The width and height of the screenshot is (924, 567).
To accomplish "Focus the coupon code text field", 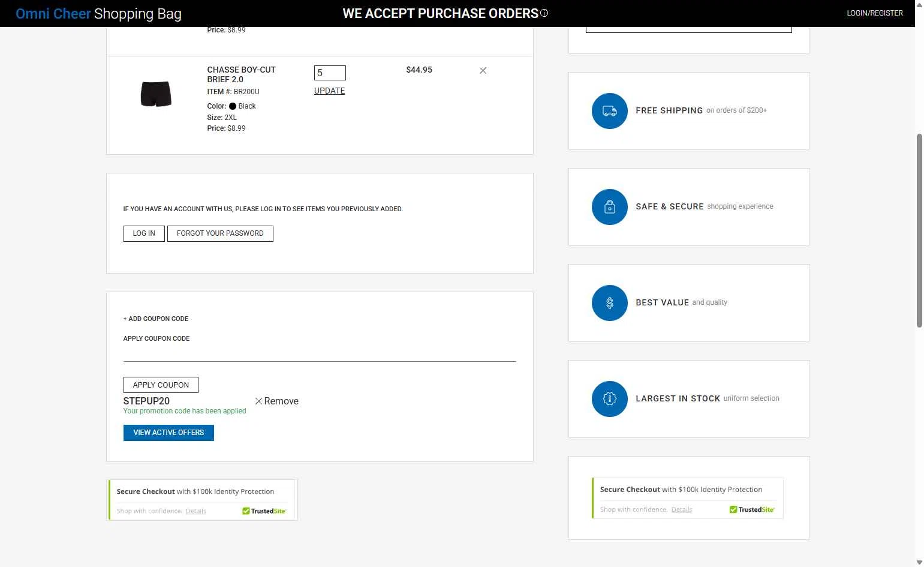I will click(x=319, y=353).
